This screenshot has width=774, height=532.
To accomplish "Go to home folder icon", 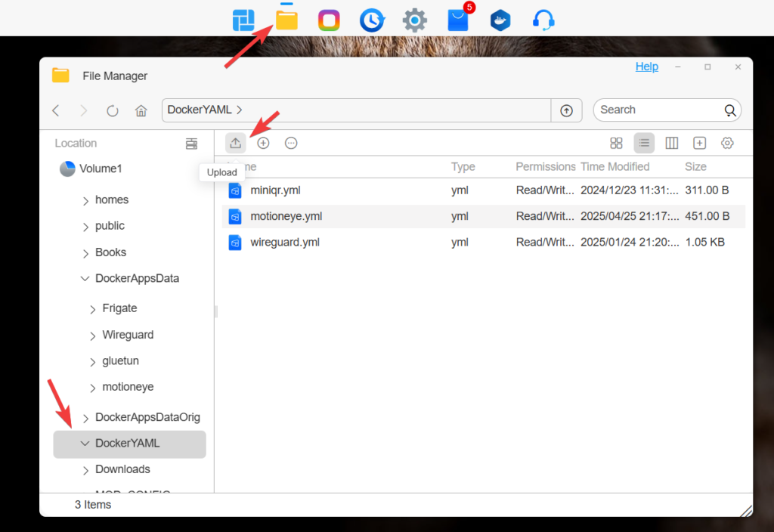I will pyautogui.click(x=141, y=110).
